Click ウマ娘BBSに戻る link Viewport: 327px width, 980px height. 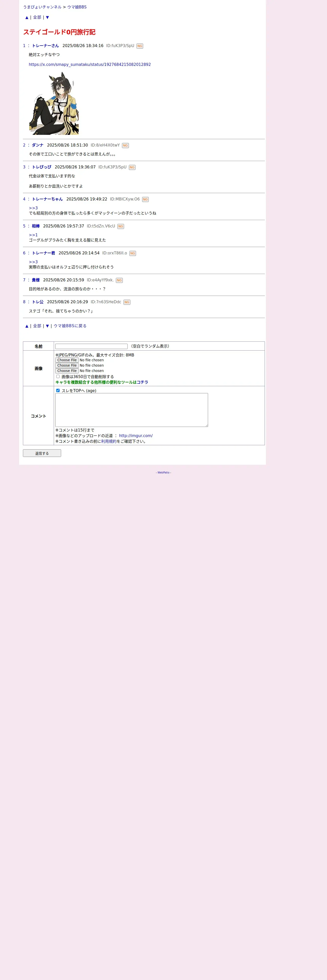(x=70, y=326)
